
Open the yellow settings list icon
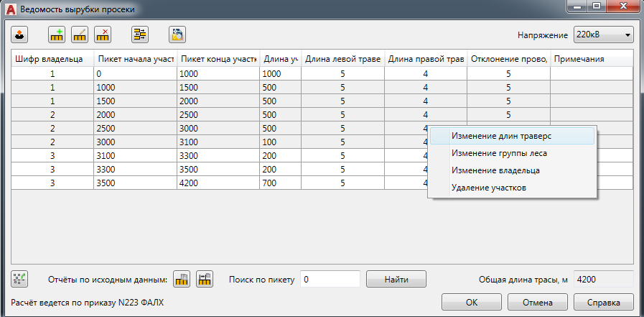click(139, 35)
